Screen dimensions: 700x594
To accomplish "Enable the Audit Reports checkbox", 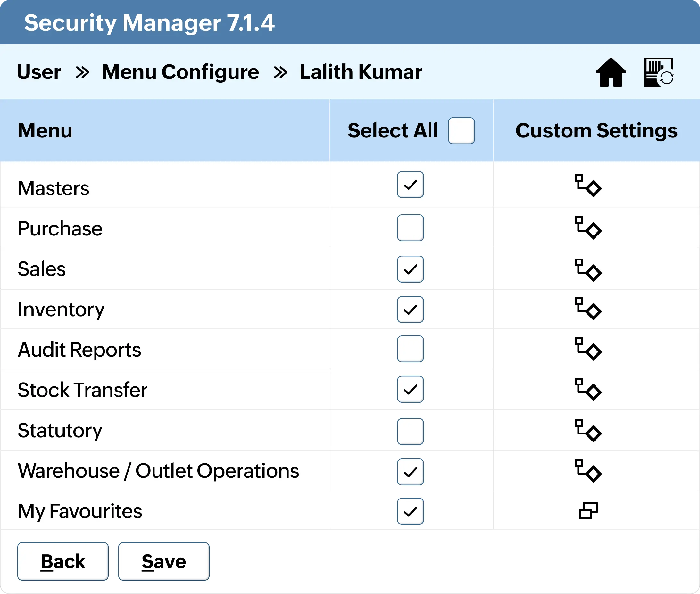I will point(410,349).
